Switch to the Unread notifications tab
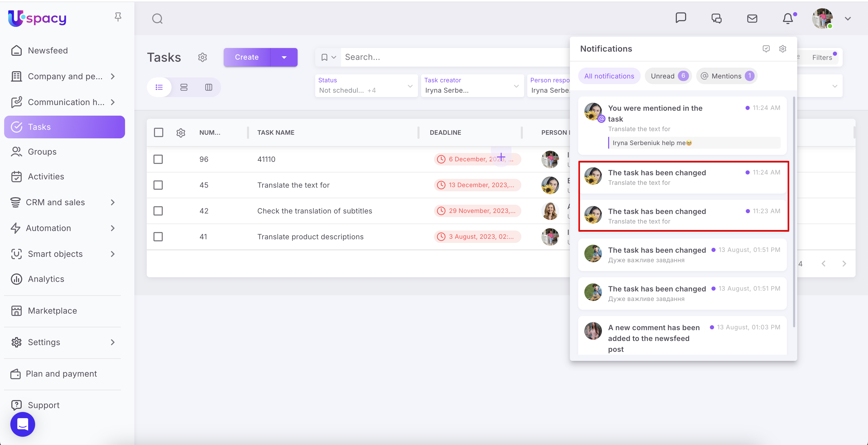This screenshot has height=445, width=868. (x=668, y=76)
